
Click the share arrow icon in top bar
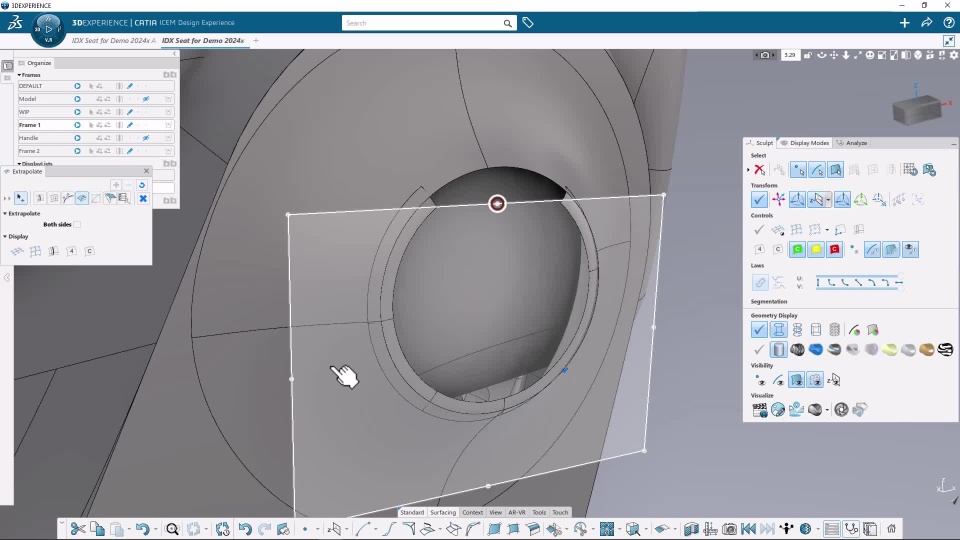pos(926,23)
